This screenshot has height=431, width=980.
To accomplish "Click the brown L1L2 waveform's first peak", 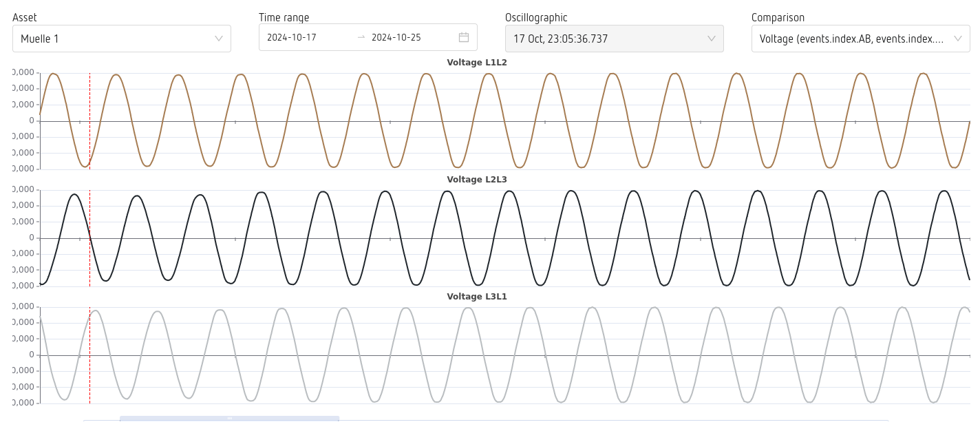I will pos(53,74).
